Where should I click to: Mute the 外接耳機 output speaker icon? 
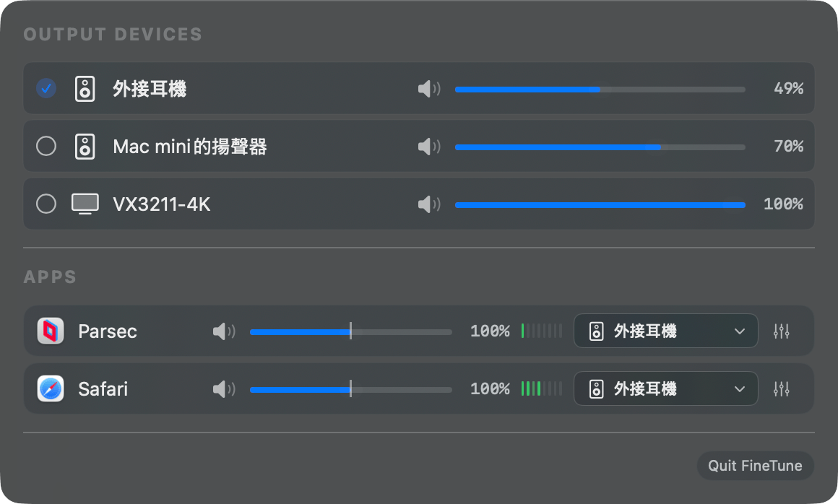[428, 89]
